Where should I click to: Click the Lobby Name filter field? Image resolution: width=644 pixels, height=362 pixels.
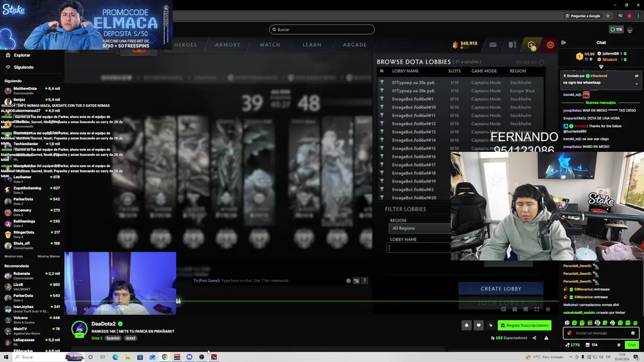419,247
